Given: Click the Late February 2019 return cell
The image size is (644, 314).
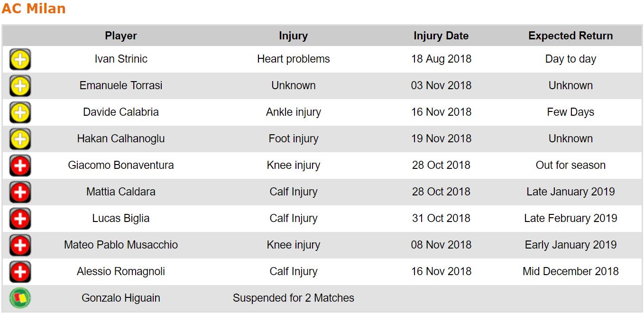Looking at the screenshot, I should pyautogui.click(x=570, y=219).
